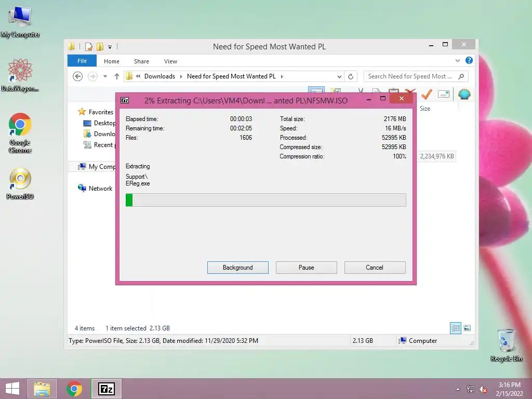
Task: Switch to large thumbnails view layout
Action: [467, 328]
